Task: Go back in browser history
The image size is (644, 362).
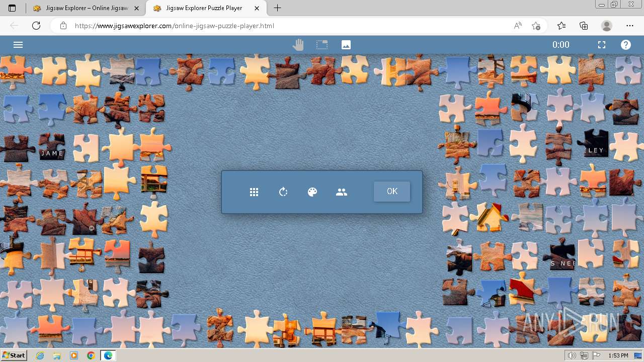Action: pos(14,26)
